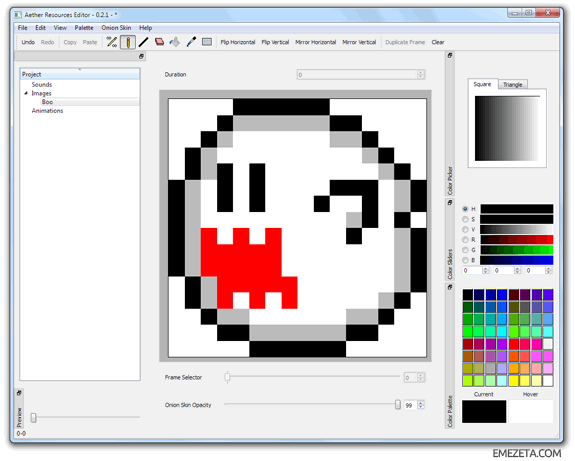This screenshot has width=575, height=461.
Task: Select the Animations tree item
Action: click(47, 111)
